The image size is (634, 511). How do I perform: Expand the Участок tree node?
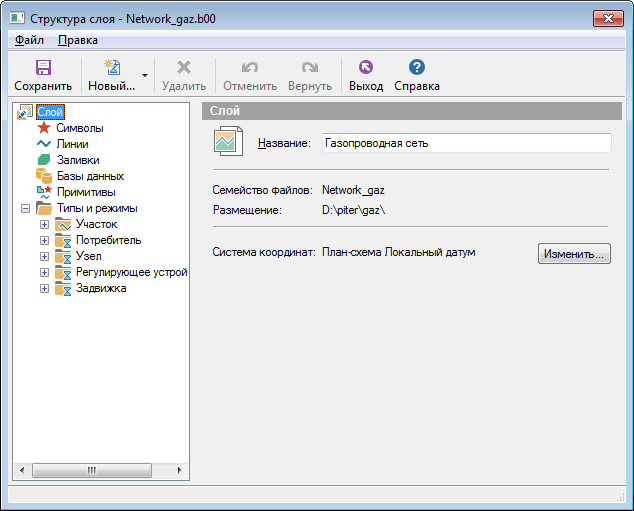(x=44, y=224)
